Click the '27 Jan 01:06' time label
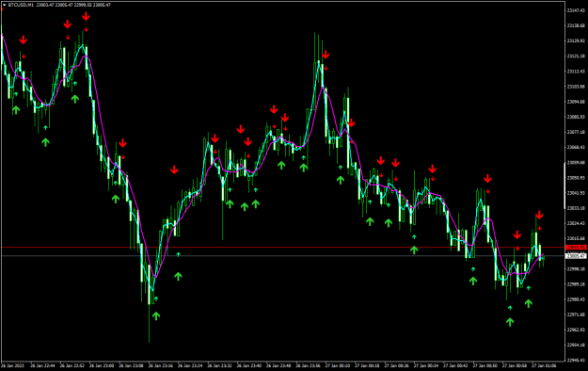The width and height of the screenshot is (588, 371). (x=544, y=365)
